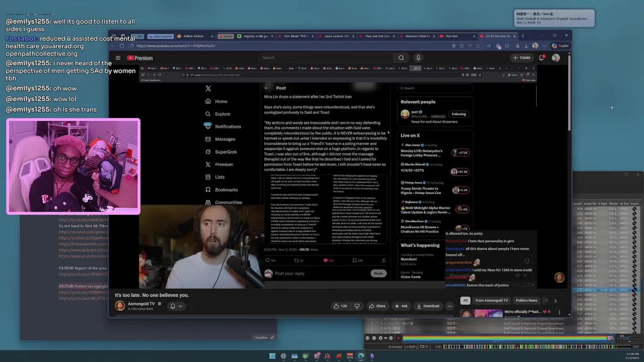
Task: Open options menu for suggested video 'We're officially f**ked'
Action: [x=559, y=313]
